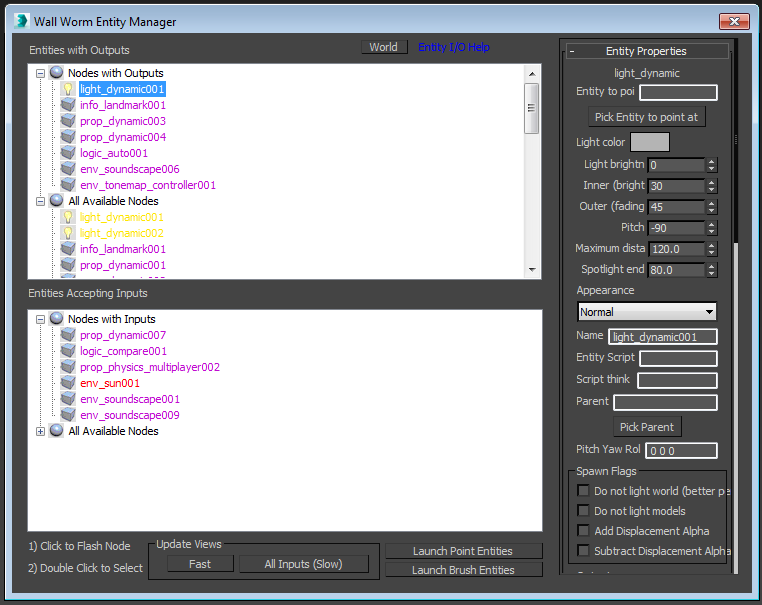The width and height of the screenshot is (762, 605).
Task: Click light bulb icon beside light_dynamic002
Action: point(68,233)
